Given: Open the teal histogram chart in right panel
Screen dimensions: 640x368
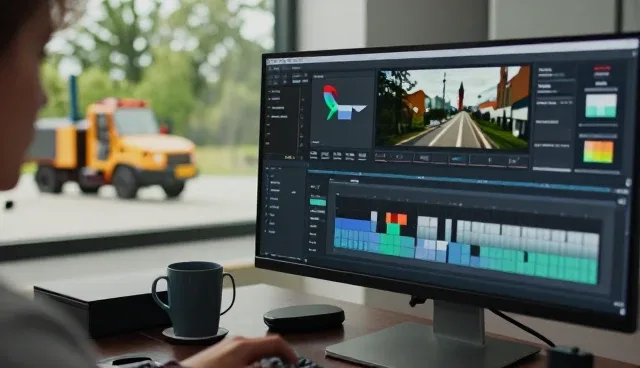Looking at the screenshot, I should click(600, 106).
